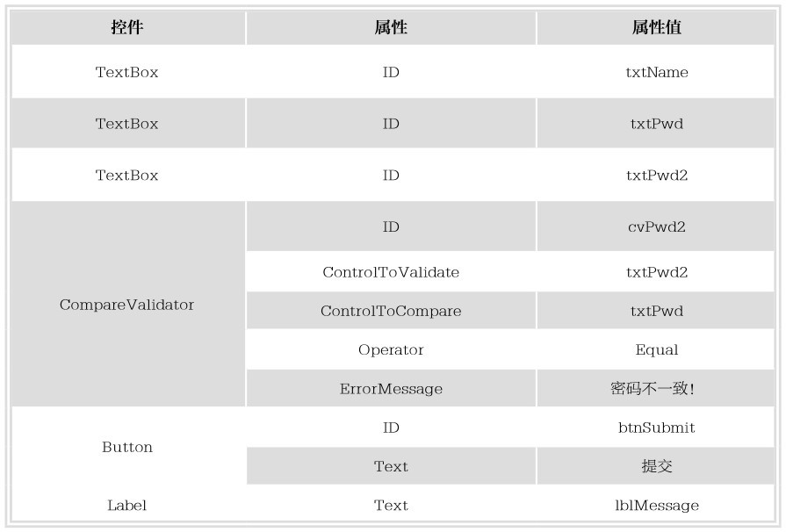
Task: Click the txtPwd2 value in third row
Action: [656, 176]
